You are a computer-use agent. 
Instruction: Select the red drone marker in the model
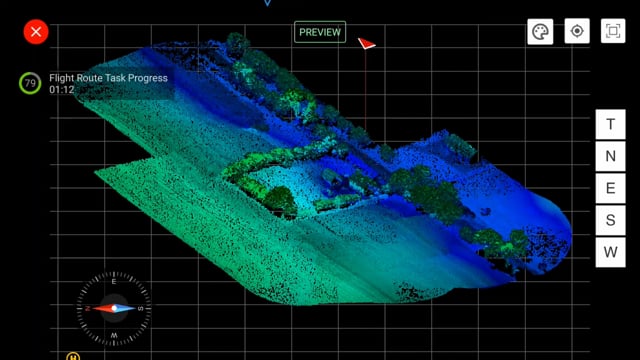pos(367,43)
